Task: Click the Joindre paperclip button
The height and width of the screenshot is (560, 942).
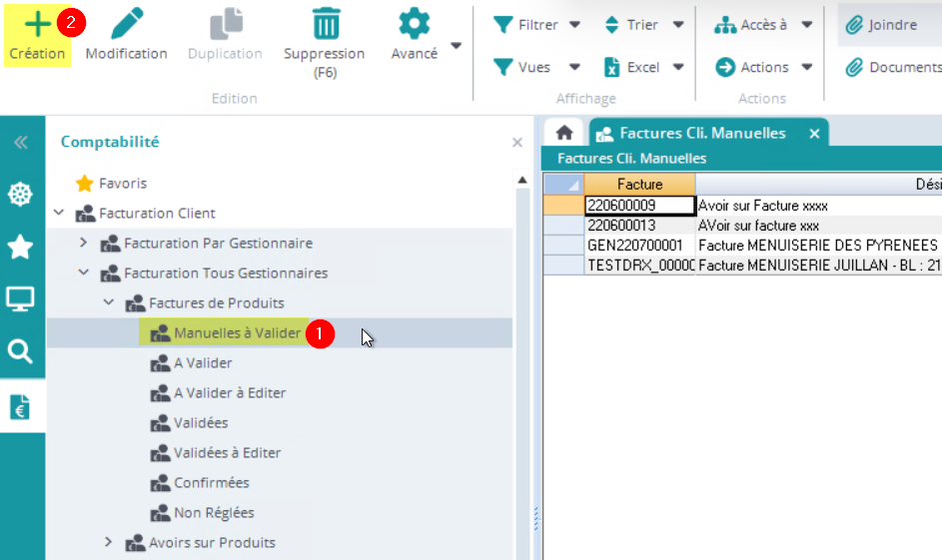Action: [880, 25]
